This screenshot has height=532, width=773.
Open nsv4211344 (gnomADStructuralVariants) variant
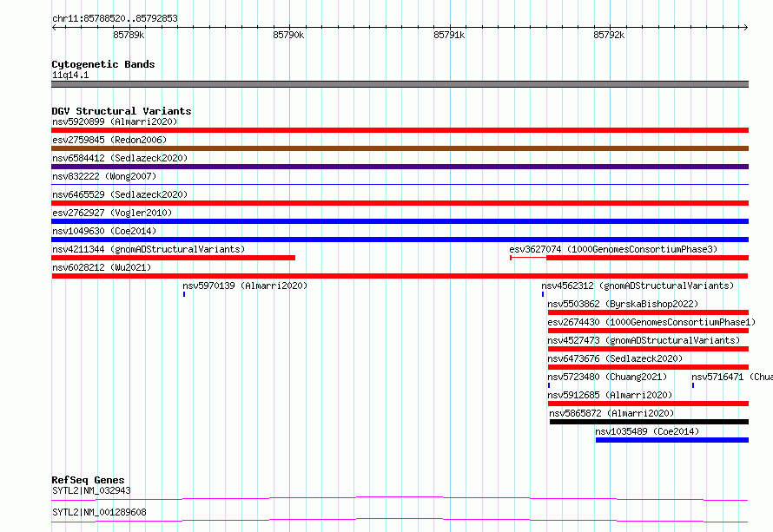click(173, 258)
